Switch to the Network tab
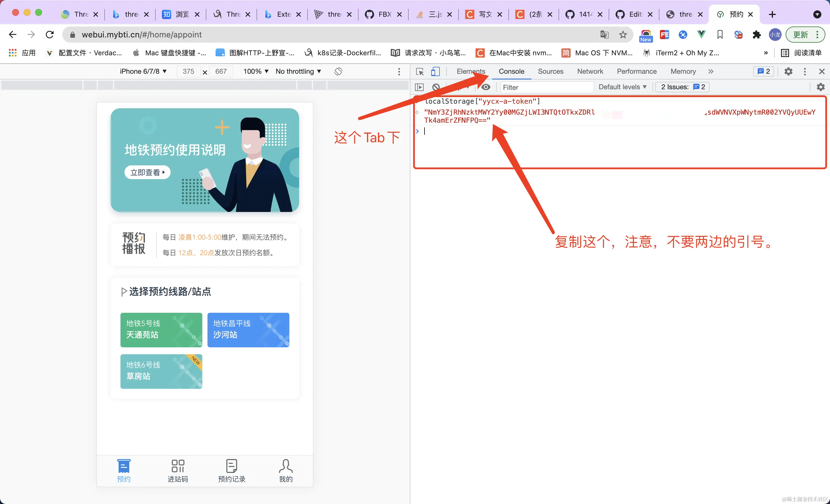 590,71
